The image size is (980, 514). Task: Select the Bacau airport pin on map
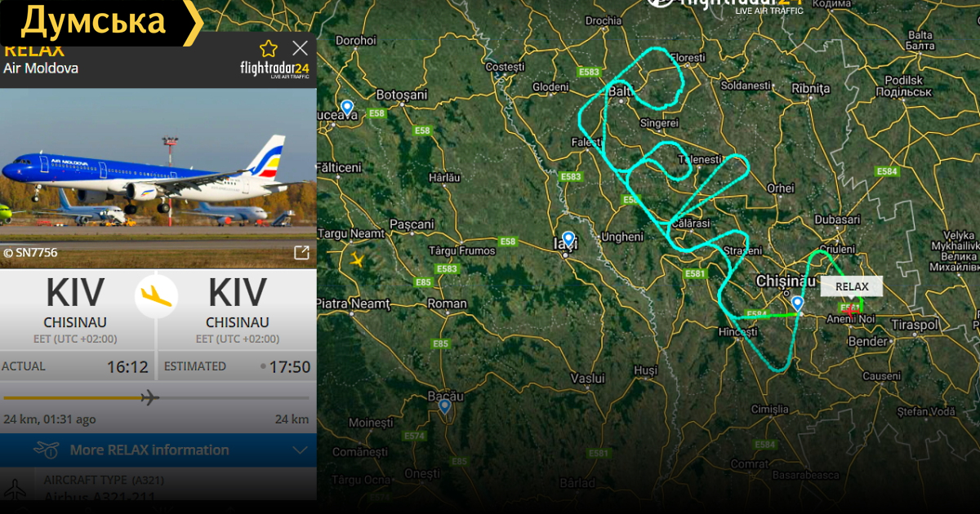(444, 405)
